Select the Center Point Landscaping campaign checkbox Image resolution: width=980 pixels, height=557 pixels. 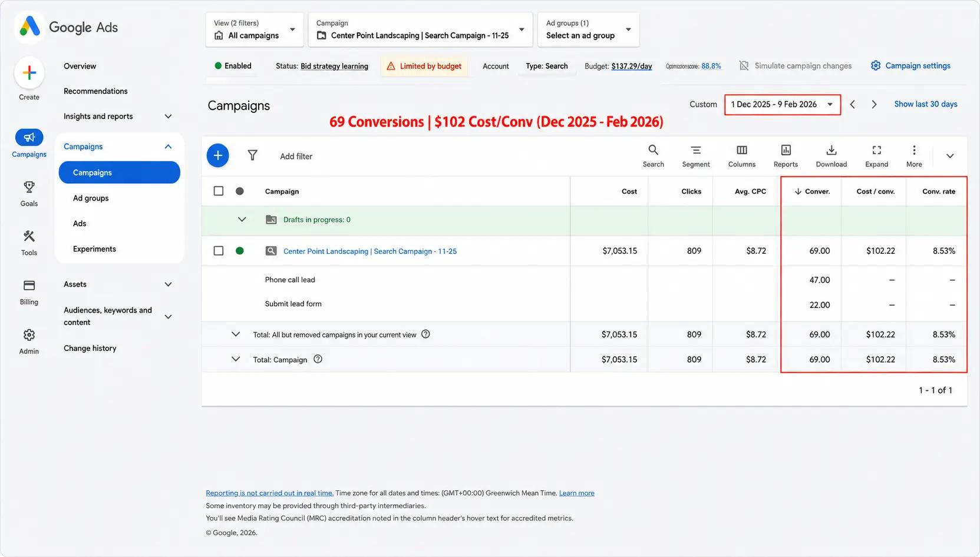[x=219, y=251]
